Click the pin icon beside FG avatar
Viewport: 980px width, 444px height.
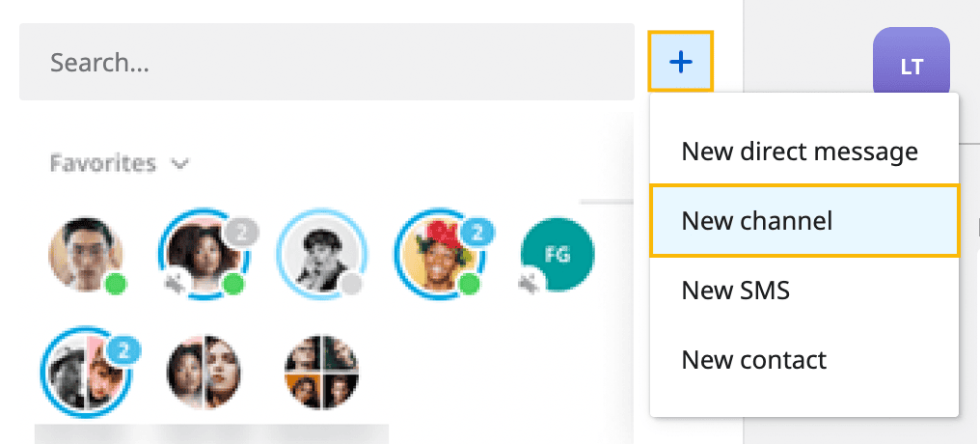coord(528,284)
